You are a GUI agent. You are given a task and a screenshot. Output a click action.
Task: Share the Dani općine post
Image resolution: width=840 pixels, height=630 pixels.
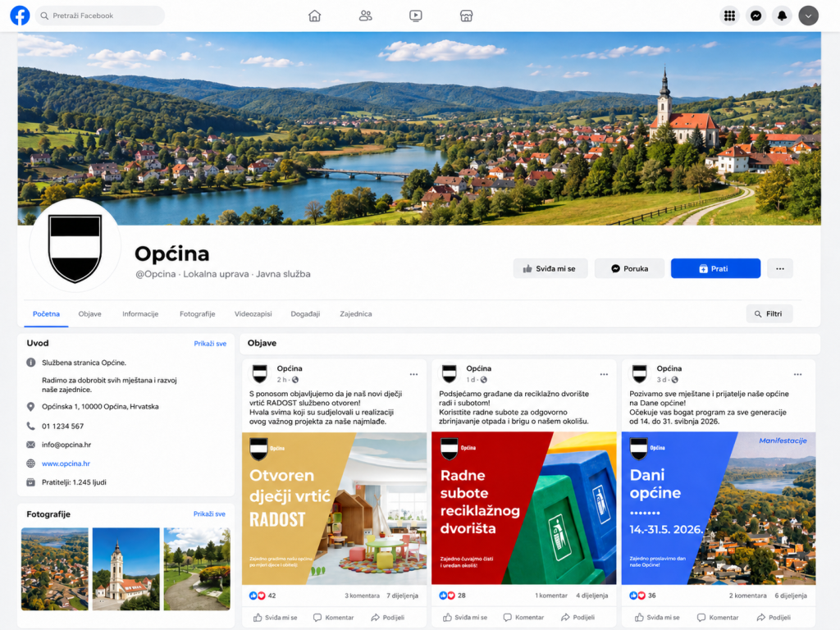click(x=774, y=618)
